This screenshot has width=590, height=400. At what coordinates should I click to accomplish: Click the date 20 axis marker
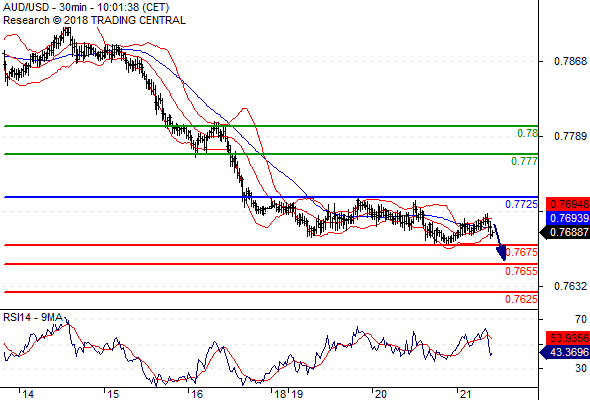[x=380, y=394]
